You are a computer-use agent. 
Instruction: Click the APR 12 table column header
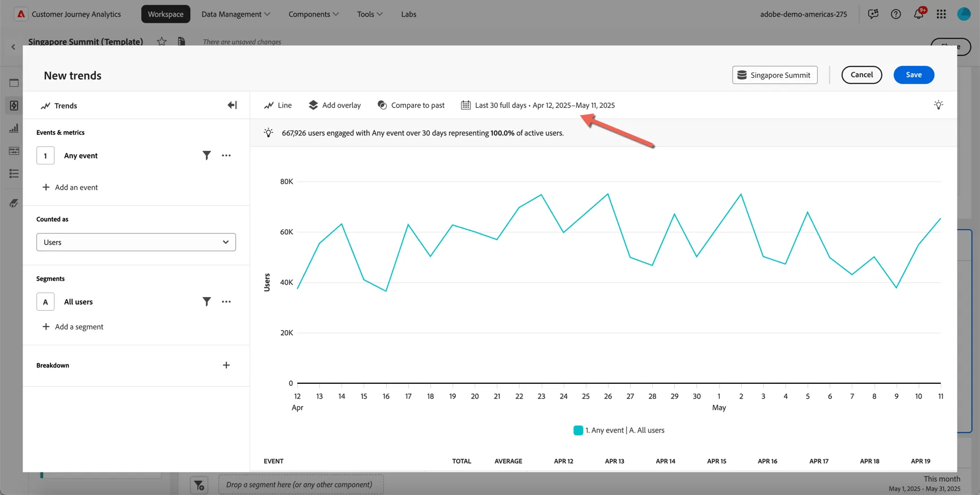[x=564, y=461]
